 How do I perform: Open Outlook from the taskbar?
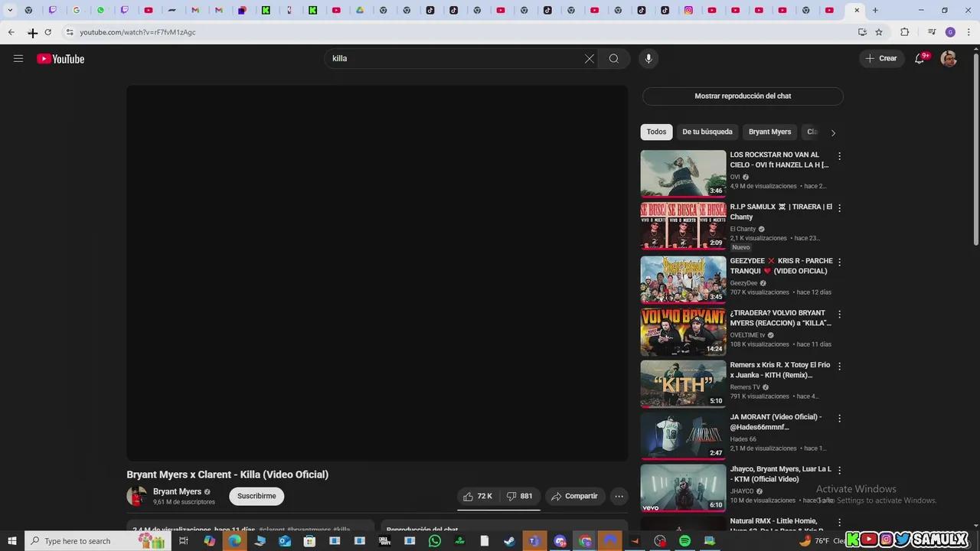point(285,541)
